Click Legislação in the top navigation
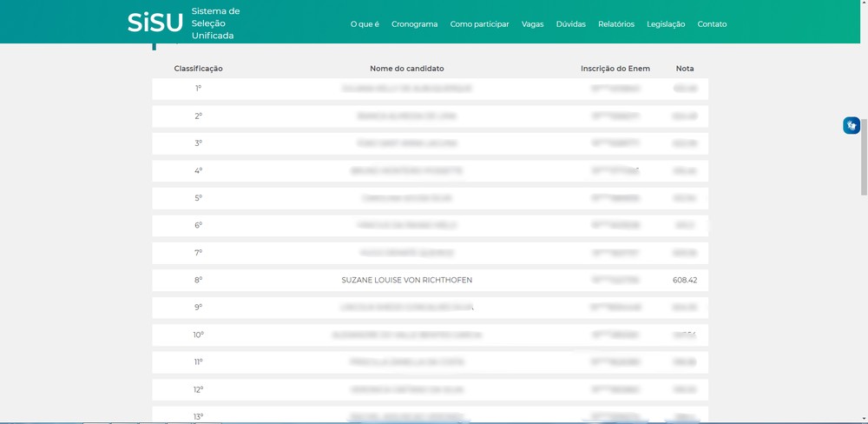 click(665, 24)
